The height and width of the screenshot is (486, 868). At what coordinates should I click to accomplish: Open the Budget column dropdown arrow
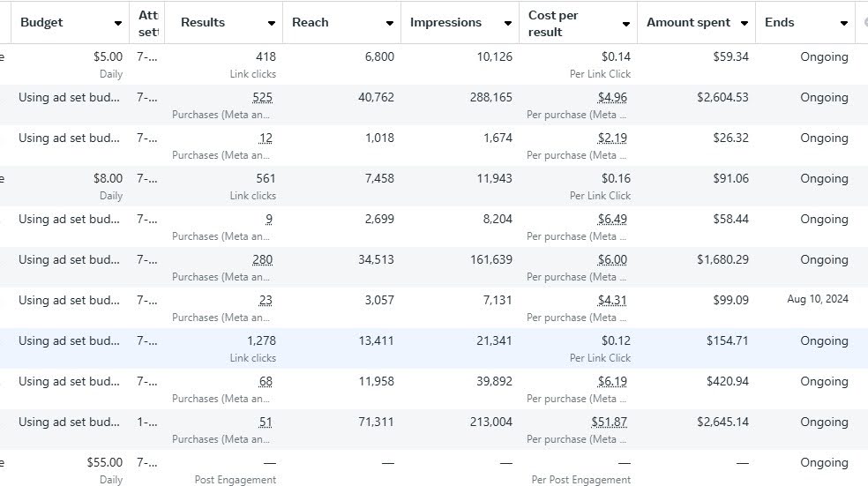pyautogui.click(x=118, y=23)
